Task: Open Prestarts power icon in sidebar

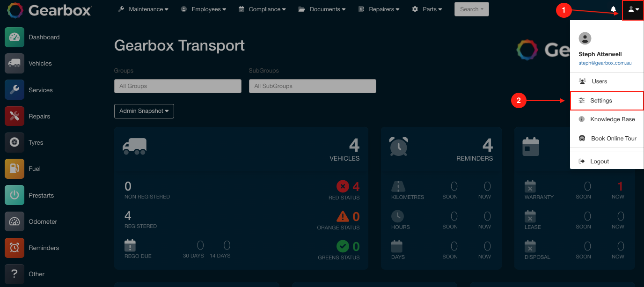Action: 15,195
